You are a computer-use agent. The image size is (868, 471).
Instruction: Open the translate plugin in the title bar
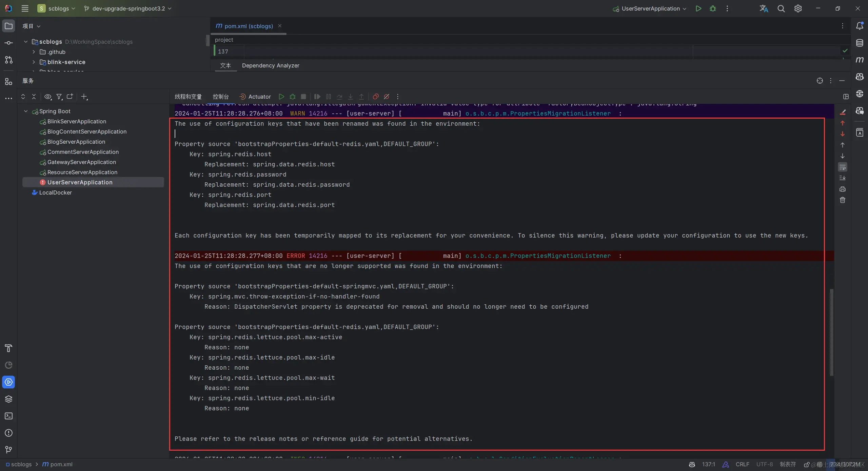pos(764,8)
